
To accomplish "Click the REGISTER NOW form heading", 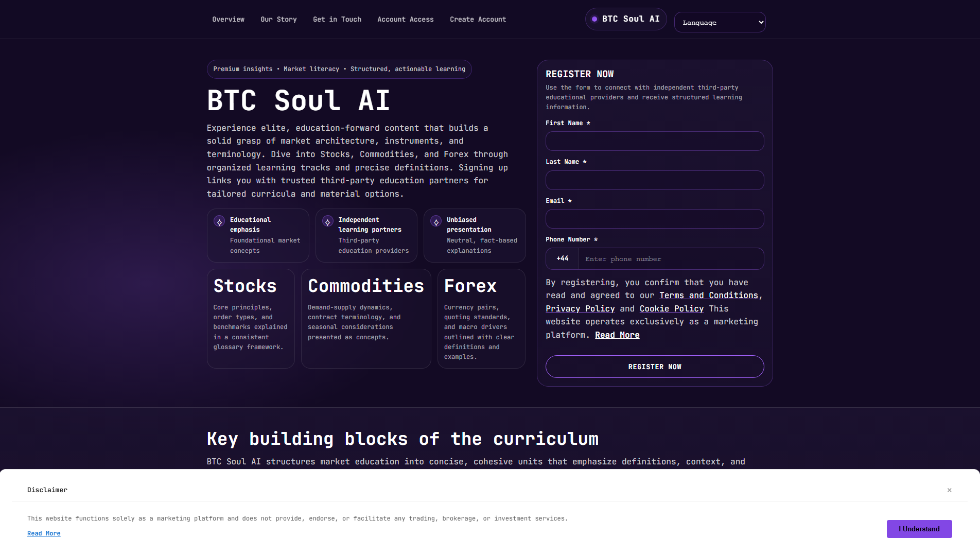I will click(580, 74).
